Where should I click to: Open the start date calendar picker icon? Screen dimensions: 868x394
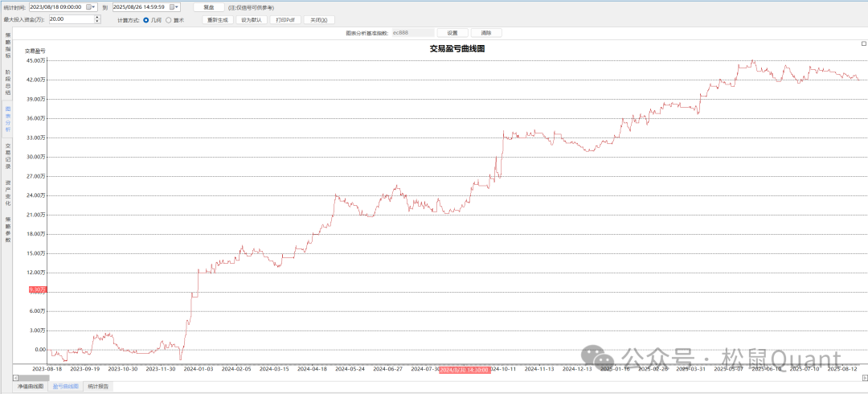pos(88,6)
